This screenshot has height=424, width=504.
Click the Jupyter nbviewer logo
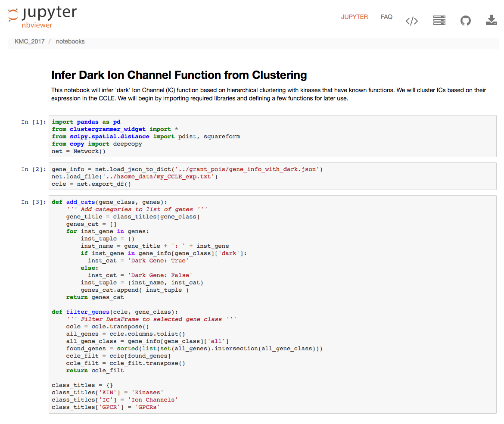(x=42, y=17)
